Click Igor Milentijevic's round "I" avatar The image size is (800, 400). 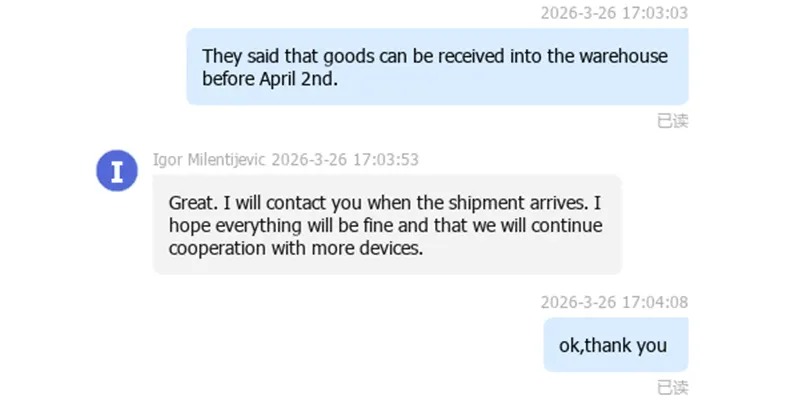tap(117, 171)
